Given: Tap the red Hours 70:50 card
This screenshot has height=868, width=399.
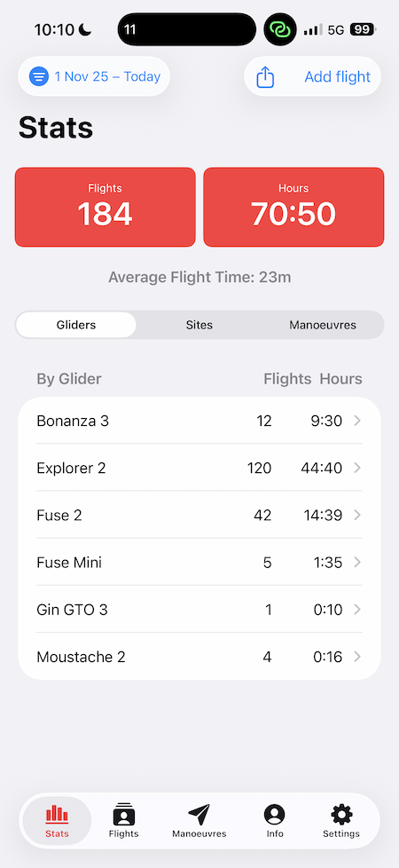Looking at the screenshot, I should coord(293,207).
